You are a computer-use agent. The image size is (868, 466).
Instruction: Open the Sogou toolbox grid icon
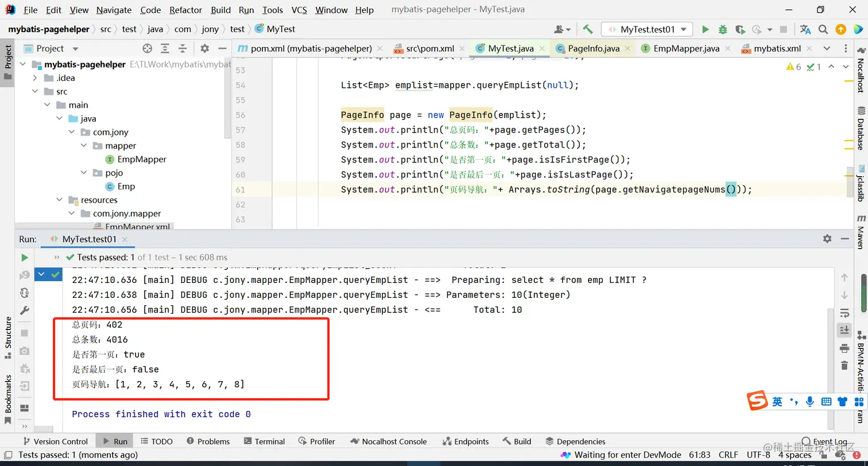coord(859,402)
